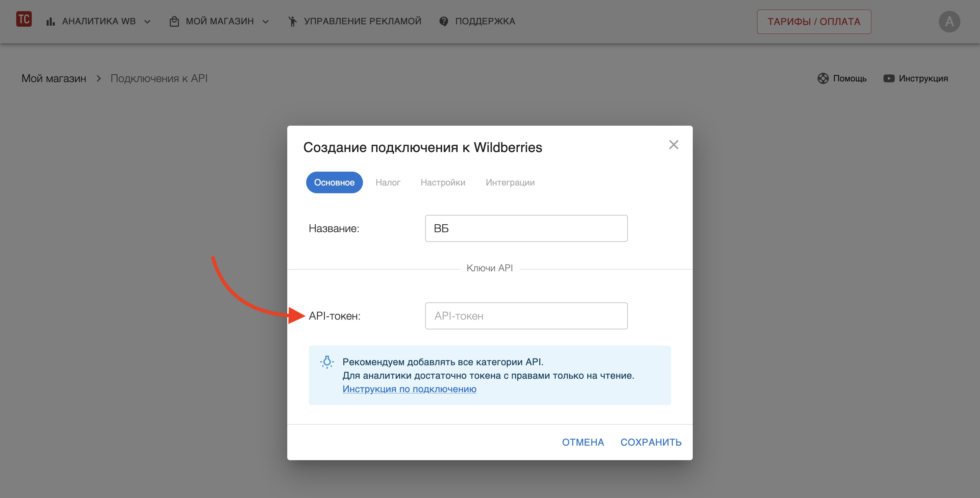
Task: Click the bar chart analytics icon
Action: pos(51,22)
